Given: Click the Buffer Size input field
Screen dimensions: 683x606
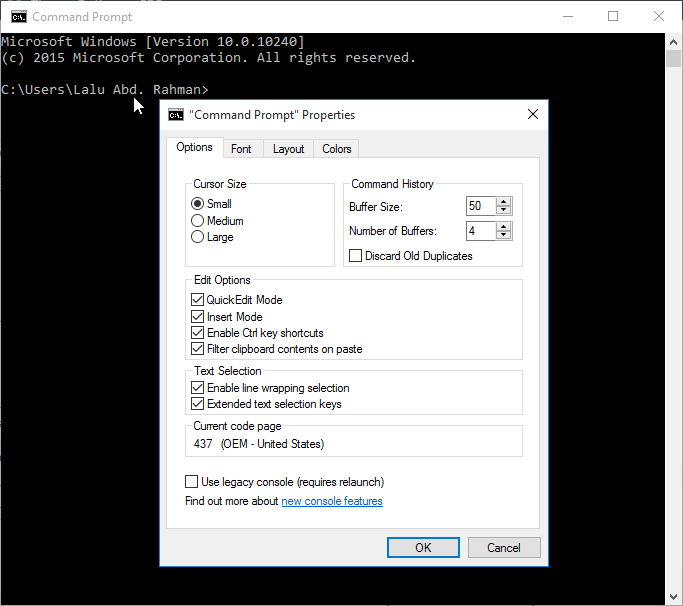Looking at the screenshot, I should 481,206.
